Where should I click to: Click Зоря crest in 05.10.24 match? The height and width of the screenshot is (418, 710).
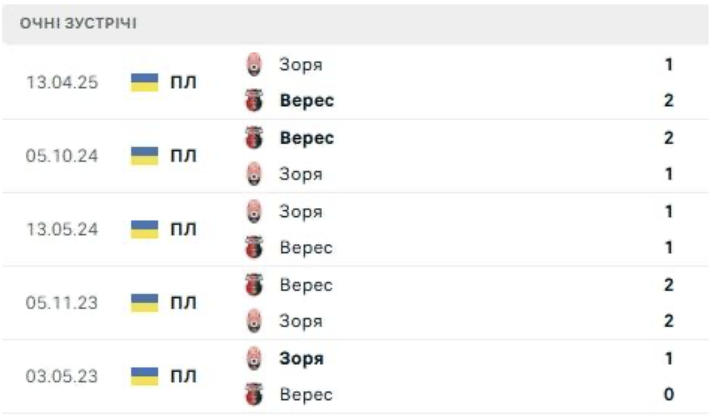[x=255, y=174]
